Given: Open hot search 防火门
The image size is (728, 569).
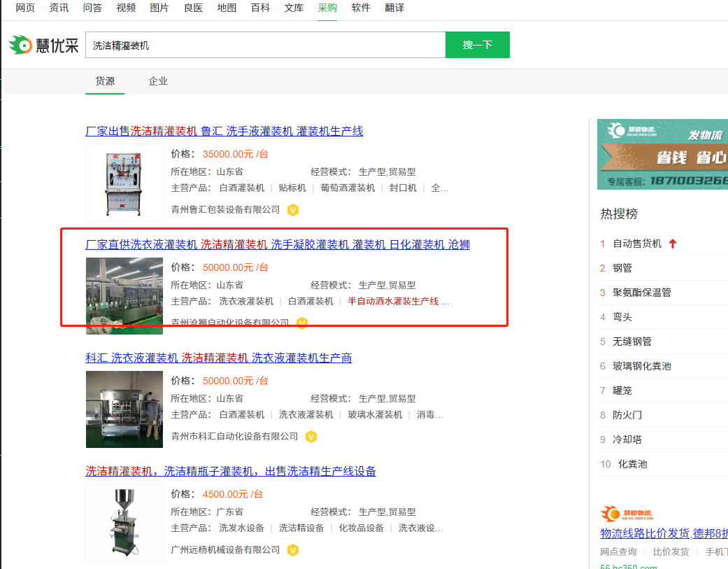Looking at the screenshot, I should click(x=627, y=415).
